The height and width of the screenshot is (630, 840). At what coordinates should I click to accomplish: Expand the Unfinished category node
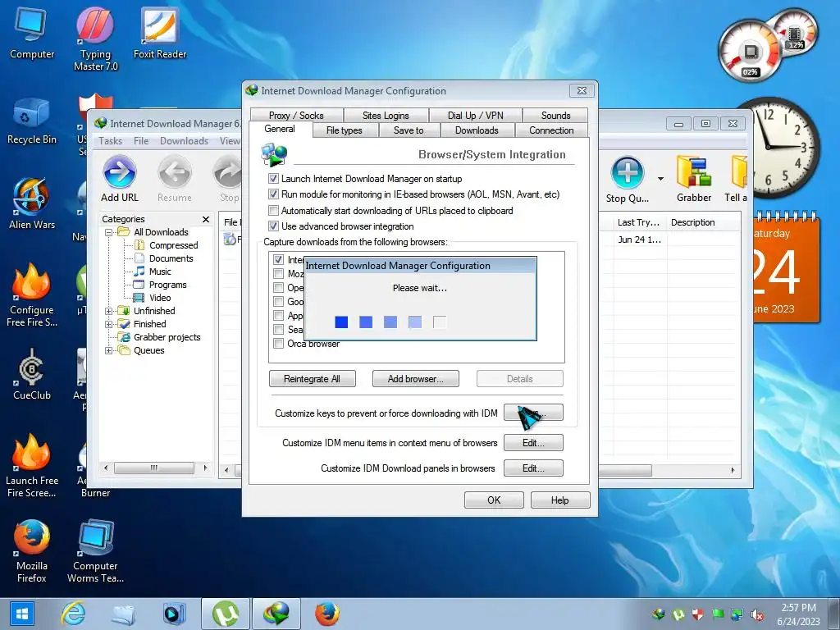(108, 311)
